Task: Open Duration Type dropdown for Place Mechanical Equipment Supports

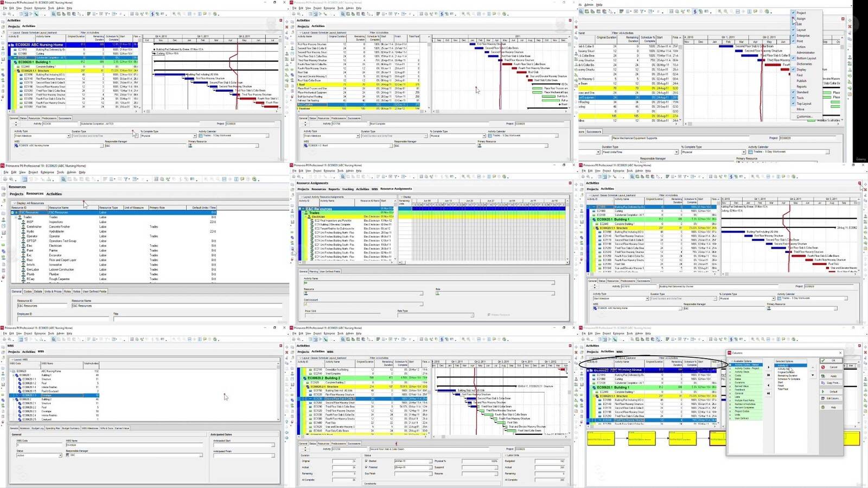Action: [676, 152]
